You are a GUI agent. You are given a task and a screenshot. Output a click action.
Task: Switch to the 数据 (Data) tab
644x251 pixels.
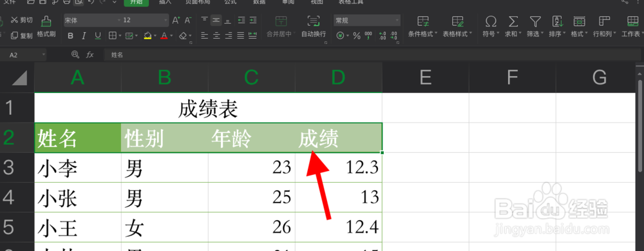(x=259, y=2)
